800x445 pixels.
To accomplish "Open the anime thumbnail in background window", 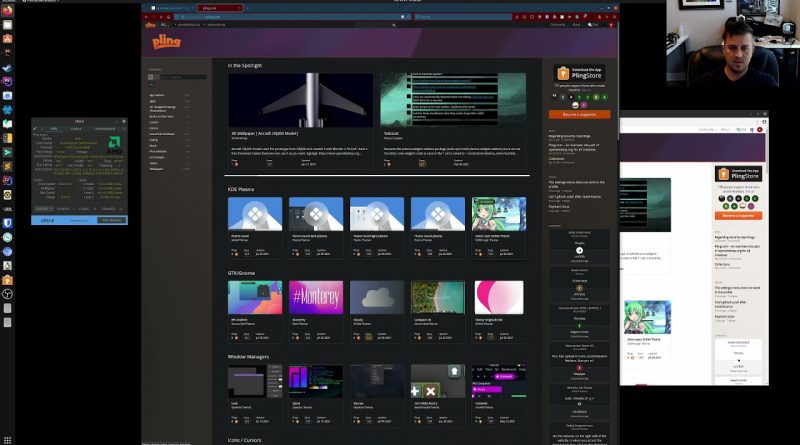I will (647, 317).
